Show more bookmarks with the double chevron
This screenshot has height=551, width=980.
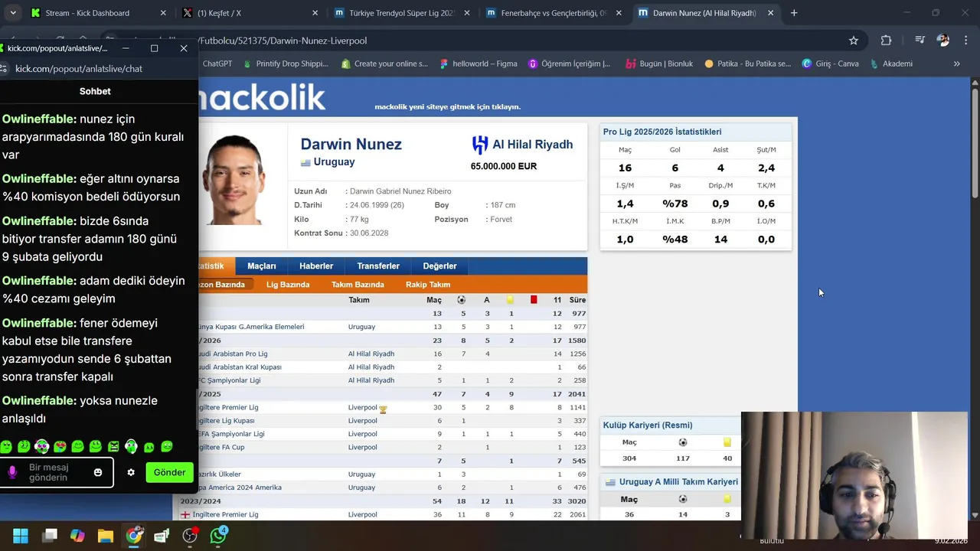pyautogui.click(x=956, y=64)
